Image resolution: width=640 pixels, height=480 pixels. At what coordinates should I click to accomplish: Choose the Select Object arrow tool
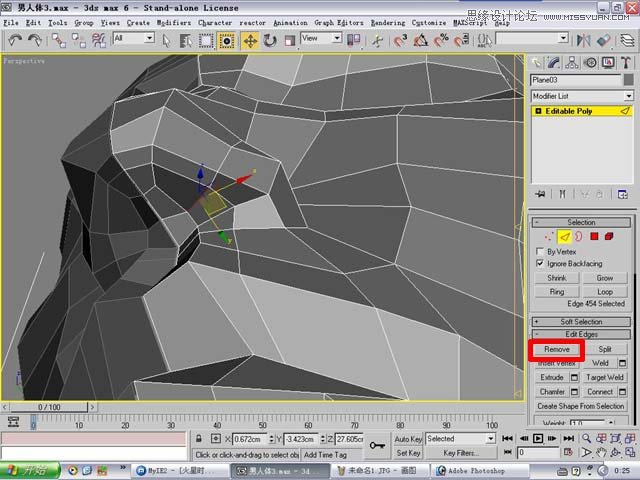[x=166, y=40]
